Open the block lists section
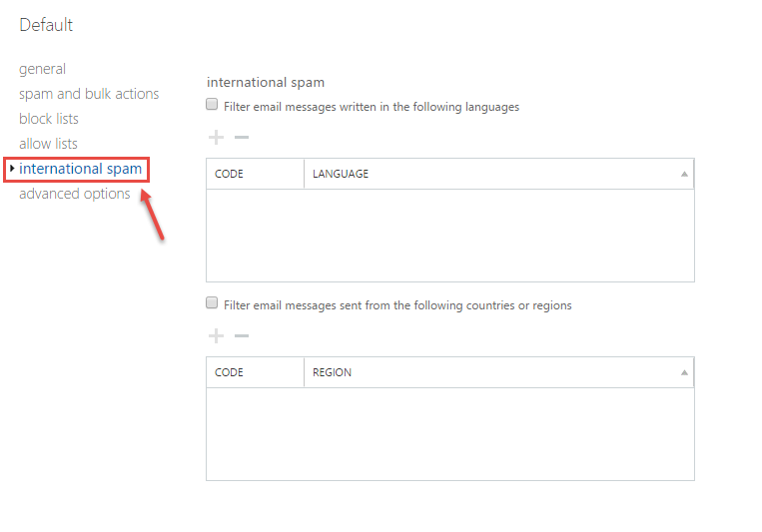Image resolution: width=762 pixels, height=532 pixels. click(49, 119)
